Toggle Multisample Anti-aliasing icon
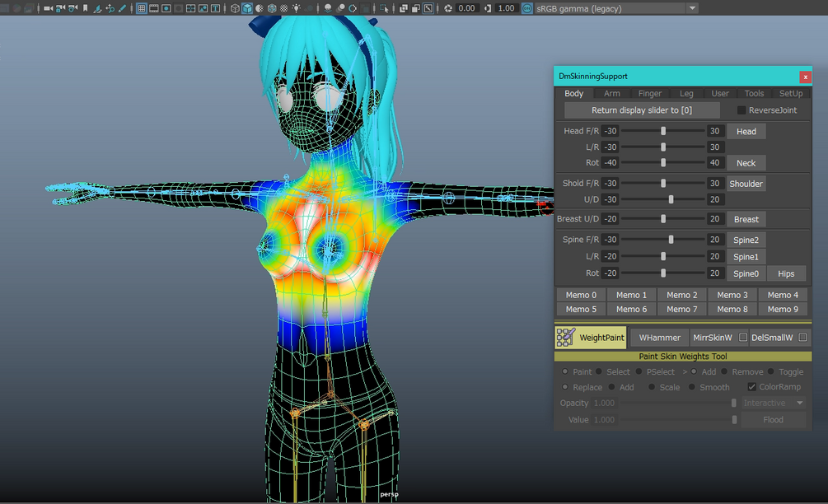 tap(353, 8)
